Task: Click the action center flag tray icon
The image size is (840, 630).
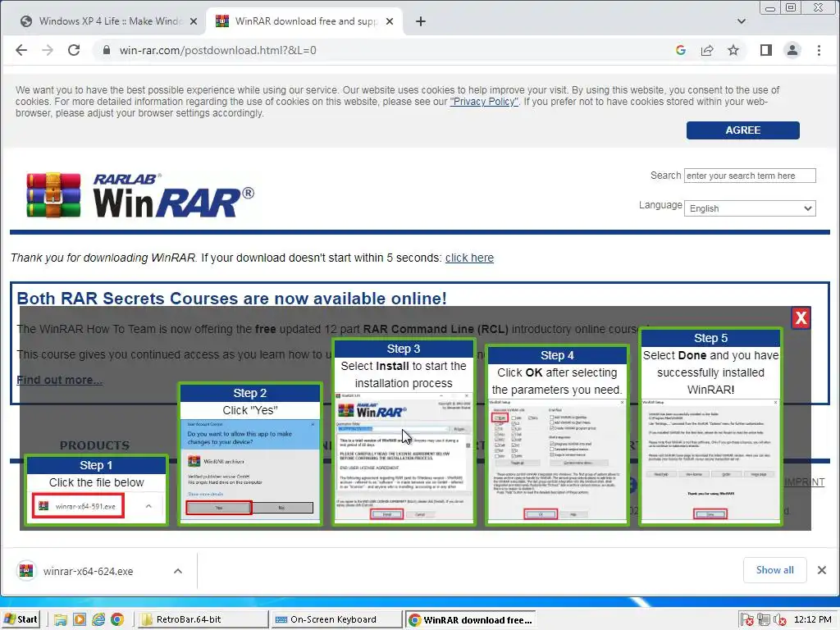Action: pyautogui.click(x=746, y=620)
